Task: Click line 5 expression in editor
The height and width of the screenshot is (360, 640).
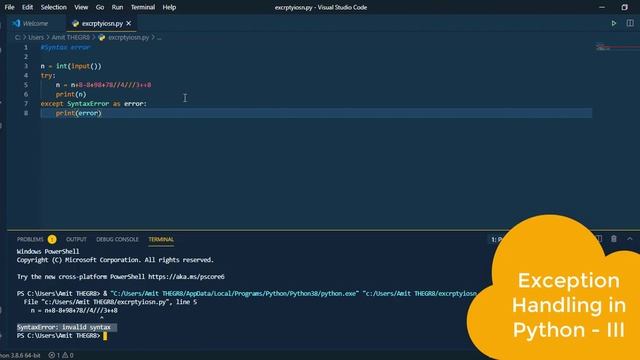Action: [x=103, y=85]
